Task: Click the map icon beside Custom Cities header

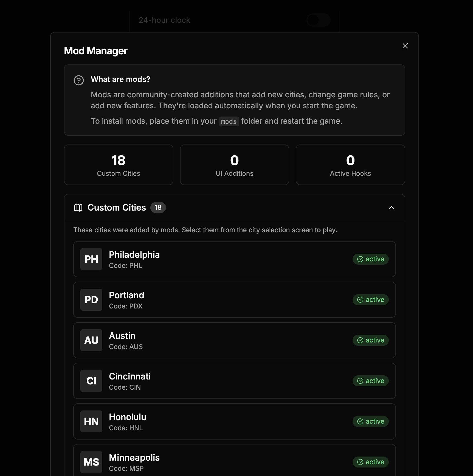Action: coord(78,208)
